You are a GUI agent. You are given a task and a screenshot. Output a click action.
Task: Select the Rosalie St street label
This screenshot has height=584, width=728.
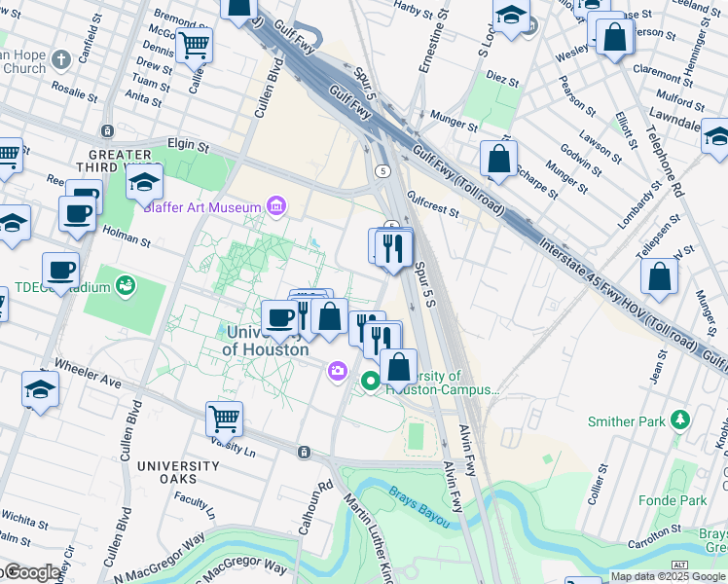[75, 91]
